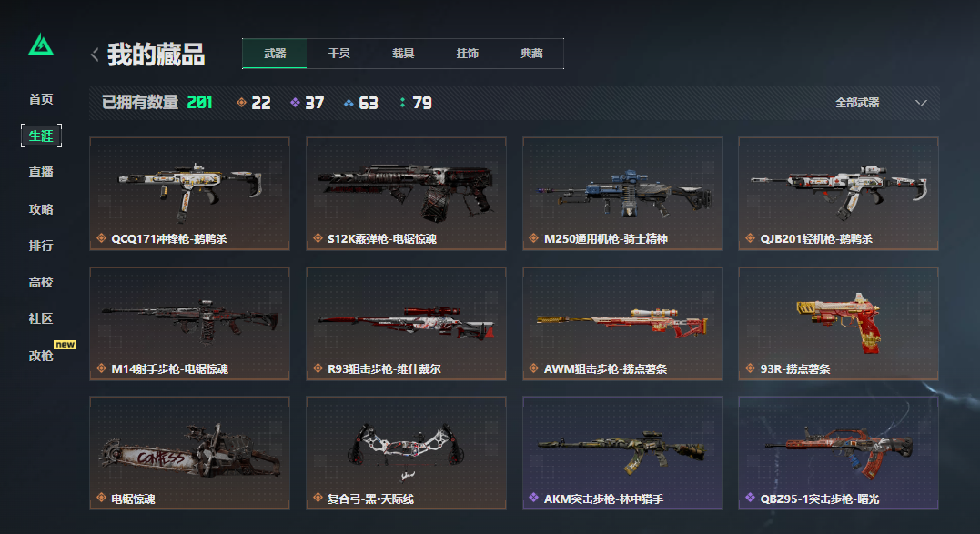
Task: Select the QCQ171冲锋枪-鹅鸭杀 weapon card
Action: (x=189, y=194)
